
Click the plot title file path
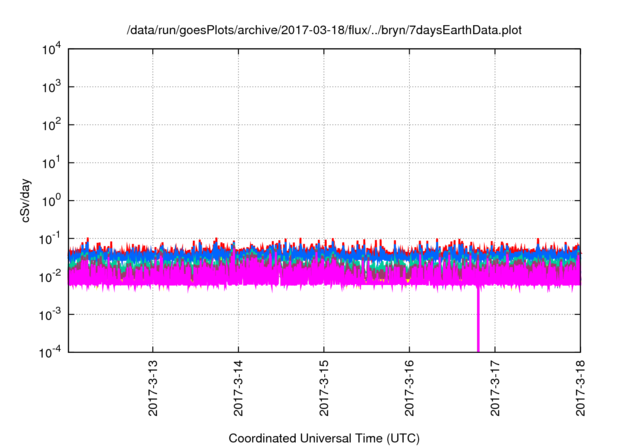[x=324, y=31]
